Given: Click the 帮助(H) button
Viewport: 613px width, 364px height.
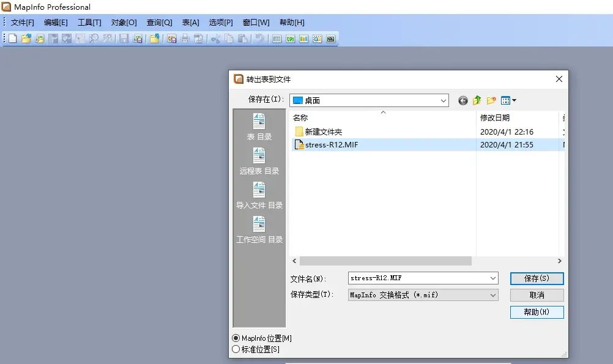Looking at the screenshot, I should coord(537,312).
